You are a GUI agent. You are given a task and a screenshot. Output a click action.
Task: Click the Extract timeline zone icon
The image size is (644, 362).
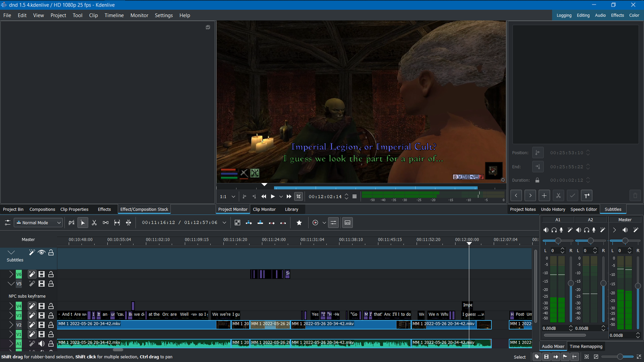(272, 223)
